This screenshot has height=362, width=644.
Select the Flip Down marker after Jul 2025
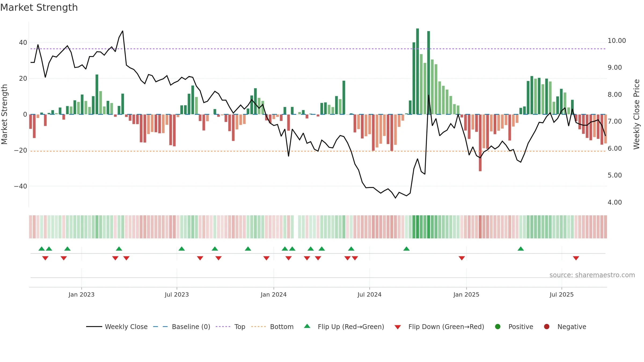tap(576, 258)
